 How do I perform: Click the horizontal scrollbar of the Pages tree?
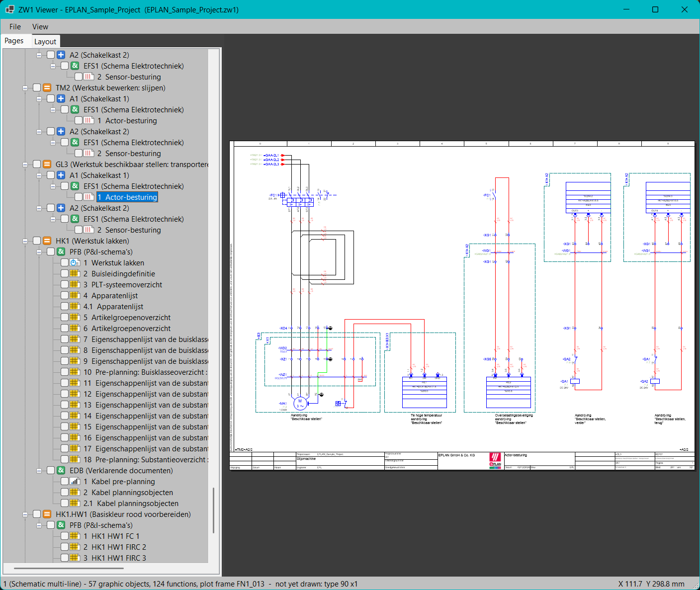point(69,568)
